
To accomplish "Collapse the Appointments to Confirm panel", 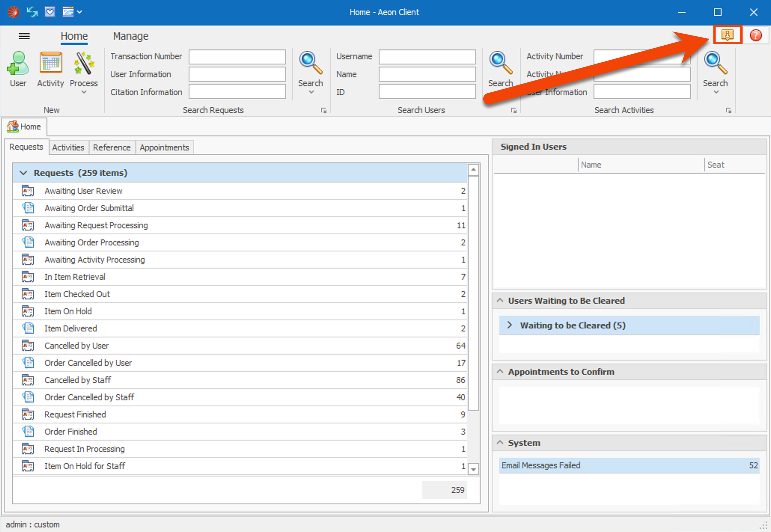I will tap(500, 372).
